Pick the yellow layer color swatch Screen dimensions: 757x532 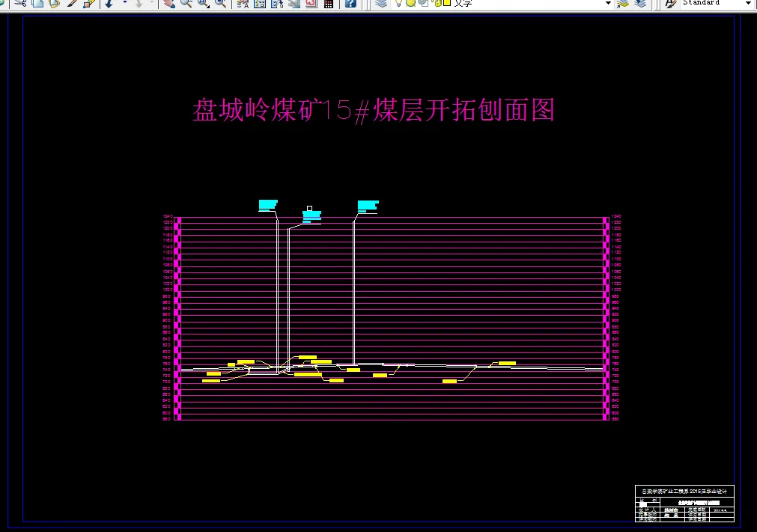[447, 3]
